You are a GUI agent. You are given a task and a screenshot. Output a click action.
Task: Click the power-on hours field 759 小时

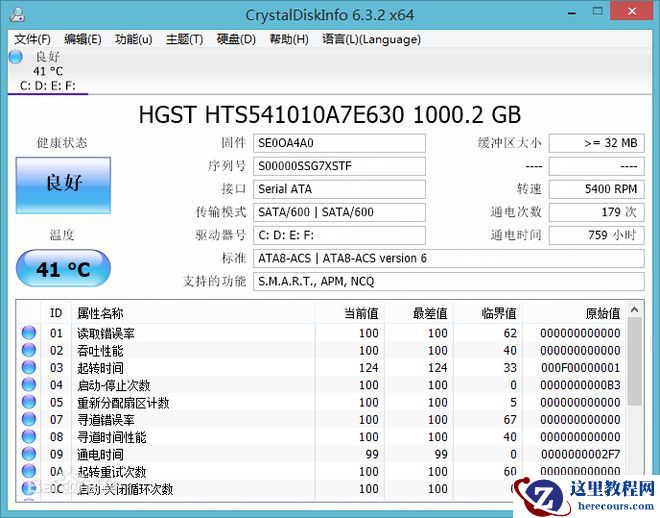click(597, 235)
